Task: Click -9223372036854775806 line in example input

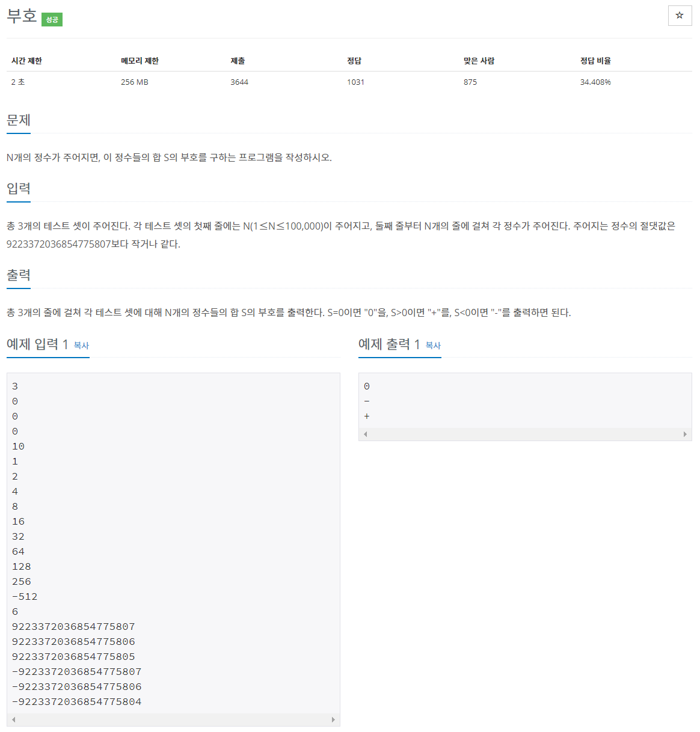Action: [77, 687]
